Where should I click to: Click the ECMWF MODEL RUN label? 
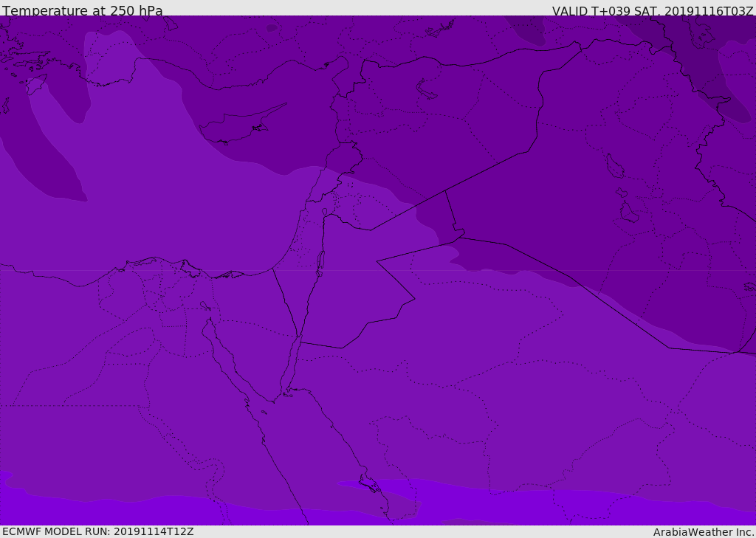(x=97, y=531)
